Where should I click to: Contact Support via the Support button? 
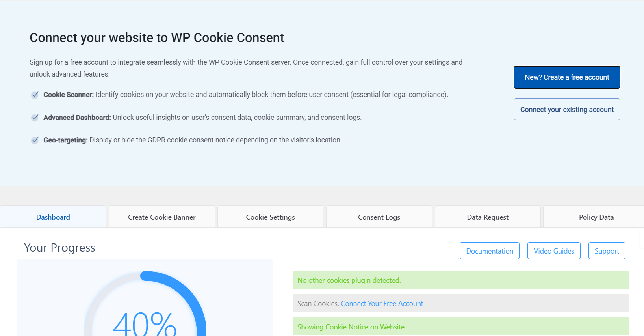(x=607, y=251)
